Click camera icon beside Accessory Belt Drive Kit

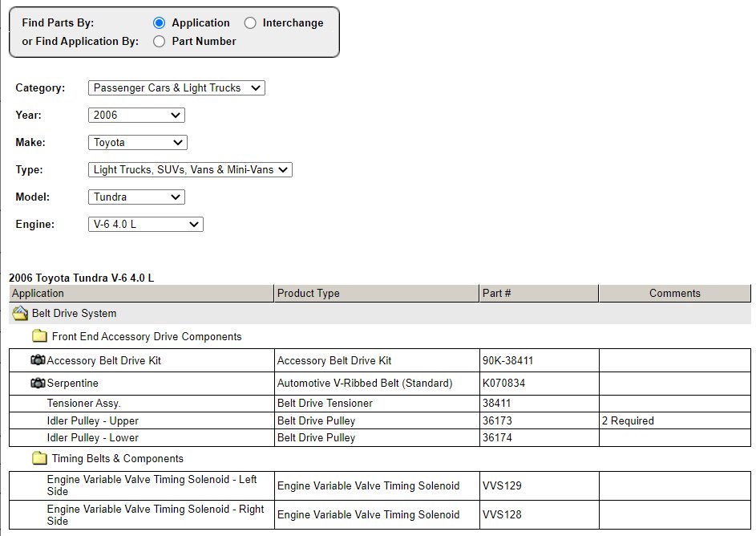[x=38, y=360]
